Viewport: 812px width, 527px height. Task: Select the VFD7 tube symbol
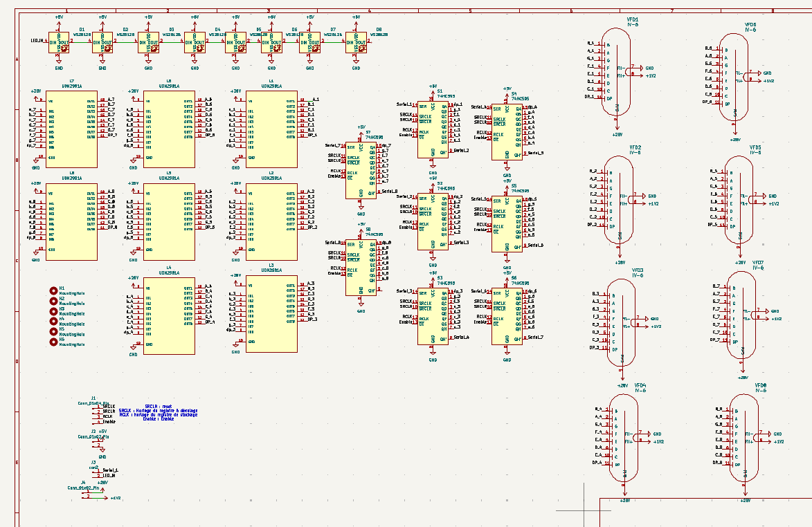pyautogui.click(x=741, y=315)
